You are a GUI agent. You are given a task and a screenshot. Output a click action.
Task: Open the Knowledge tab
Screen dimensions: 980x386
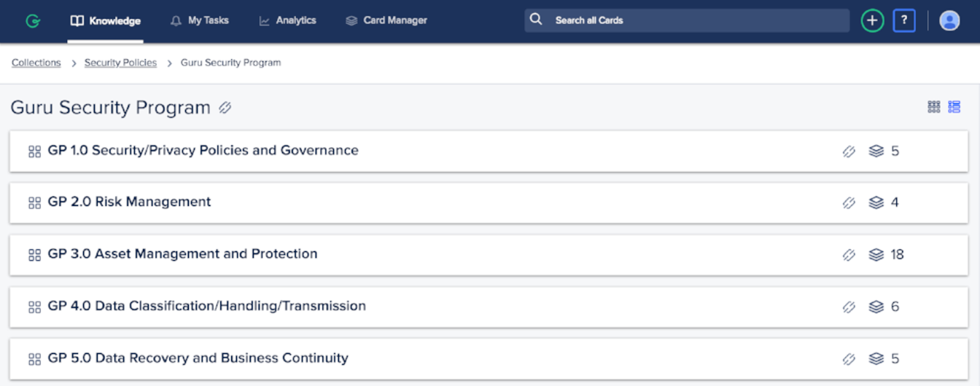coord(105,21)
